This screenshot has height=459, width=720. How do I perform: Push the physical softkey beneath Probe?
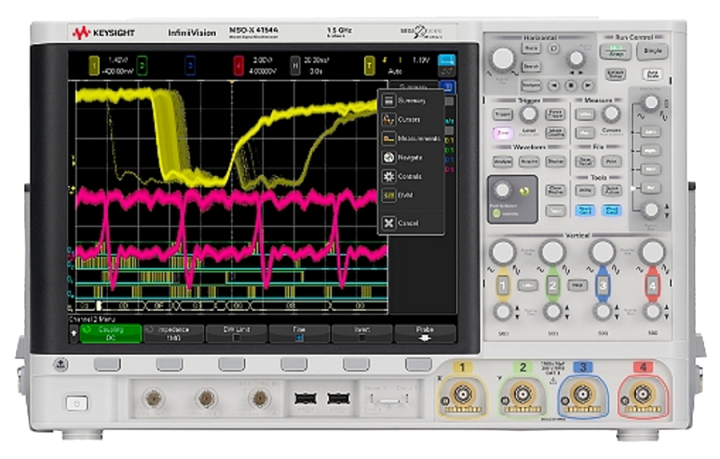pyautogui.click(x=418, y=364)
